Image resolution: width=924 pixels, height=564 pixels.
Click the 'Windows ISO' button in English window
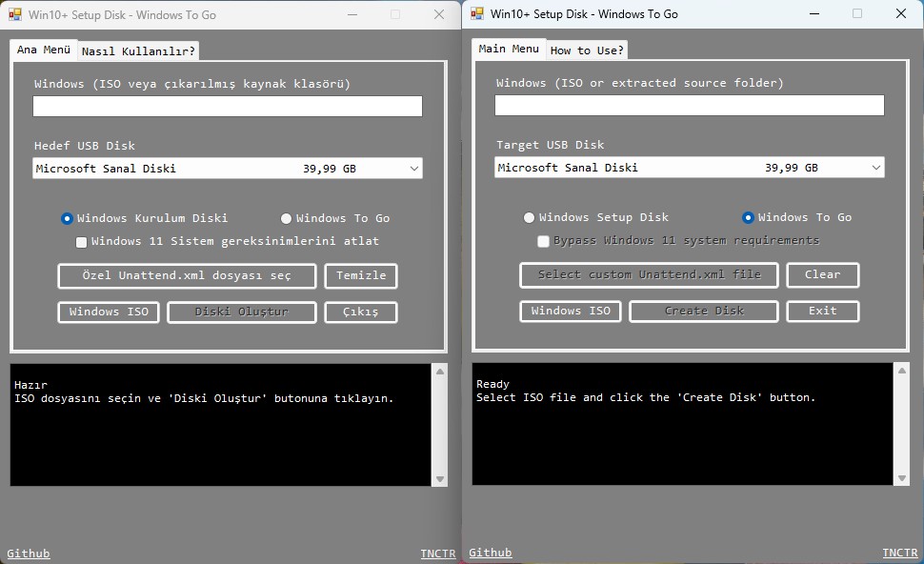coord(570,311)
